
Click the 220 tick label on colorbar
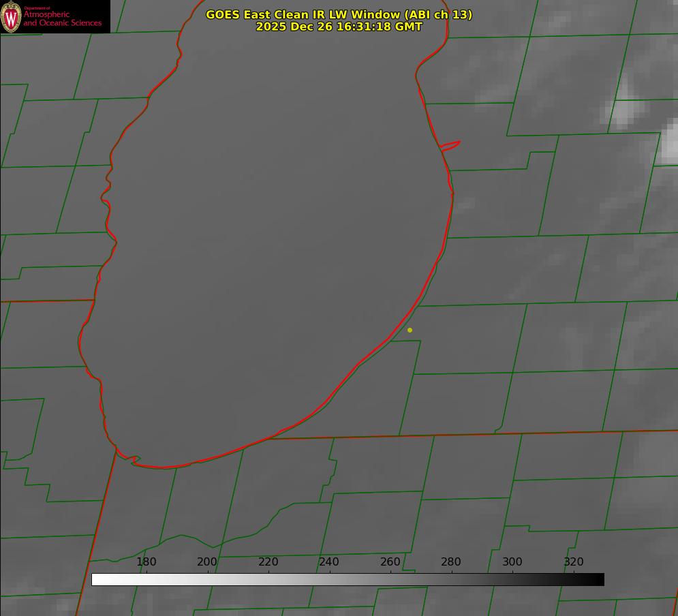point(268,562)
